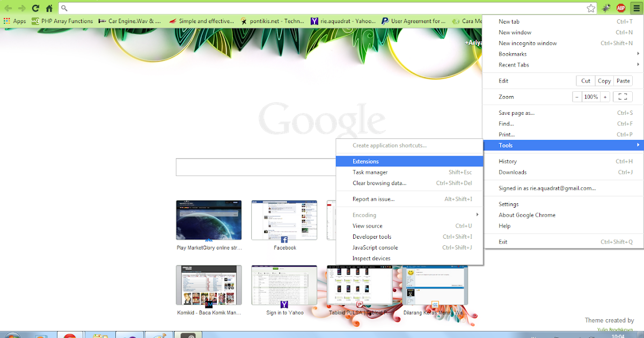Screen dimensions: 644x338
Task: Open the Facebook most-visited thumbnail
Action: click(284, 220)
